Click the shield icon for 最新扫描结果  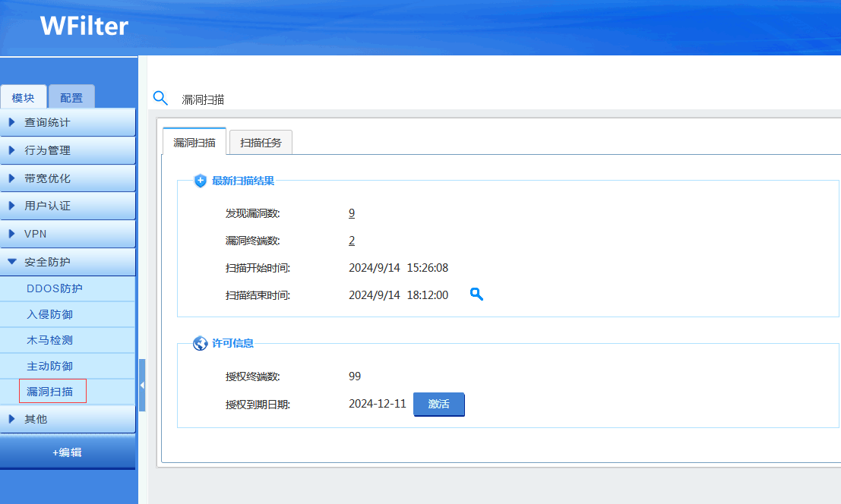(201, 181)
